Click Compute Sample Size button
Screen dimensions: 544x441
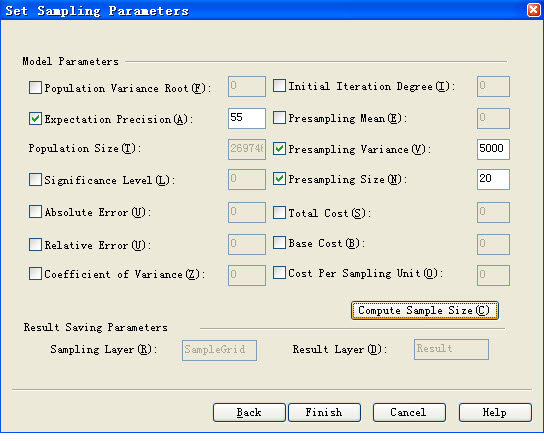click(x=425, y=310)
